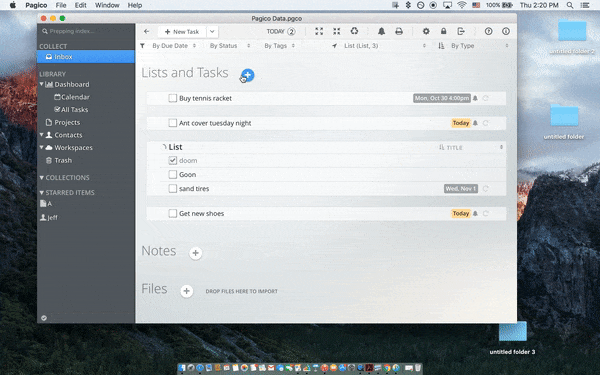Collapse the STARRED ITEMS section
The image size is (600, 375).
[42, 192]
